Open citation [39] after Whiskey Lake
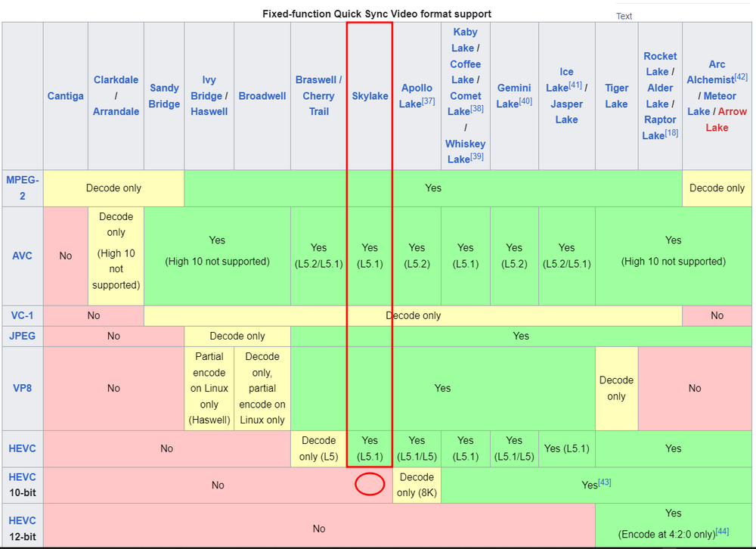 [x=477, y=157]
